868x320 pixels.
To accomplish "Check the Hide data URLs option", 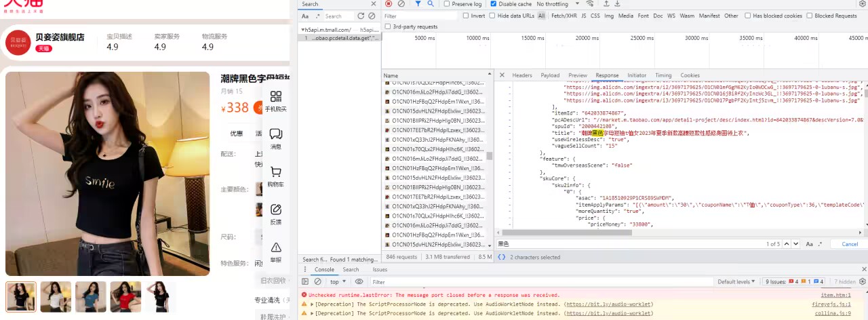I will 492,16.
